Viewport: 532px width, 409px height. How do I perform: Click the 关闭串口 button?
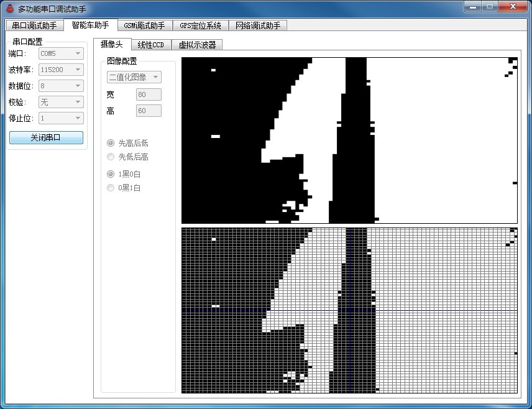click(x=46, y=137)
